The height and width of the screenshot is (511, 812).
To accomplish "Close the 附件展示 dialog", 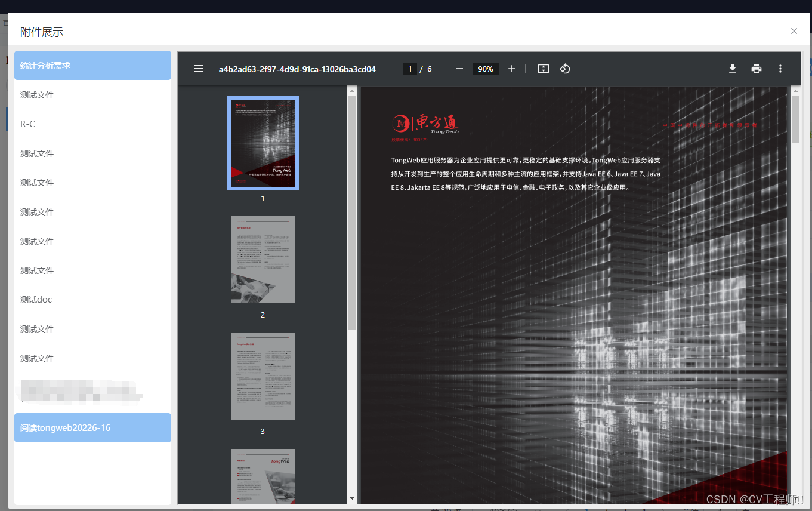I will pos(794,31).
